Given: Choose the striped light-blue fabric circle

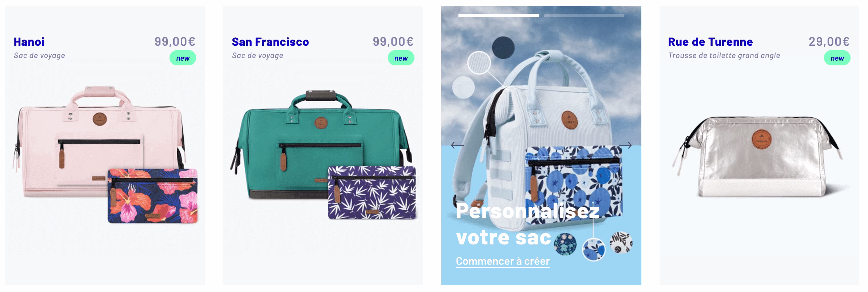Looking at the screenshot, I should point(479,63).
